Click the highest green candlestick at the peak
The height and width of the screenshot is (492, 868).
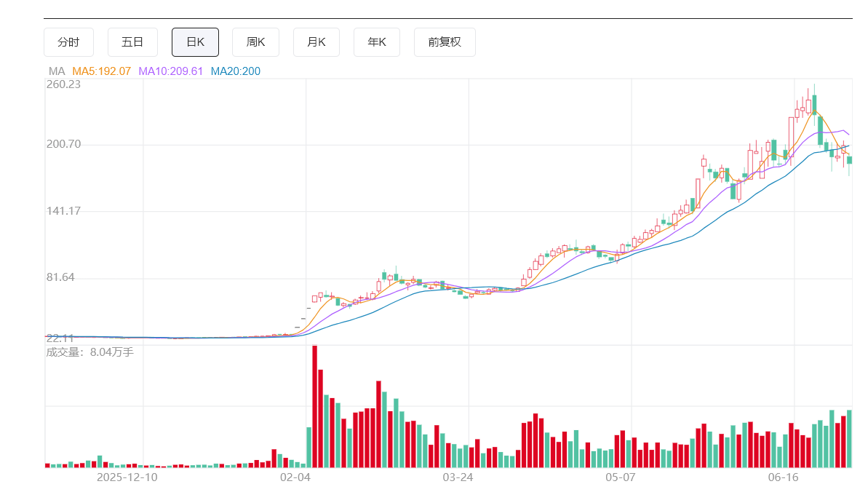(814, 103)
